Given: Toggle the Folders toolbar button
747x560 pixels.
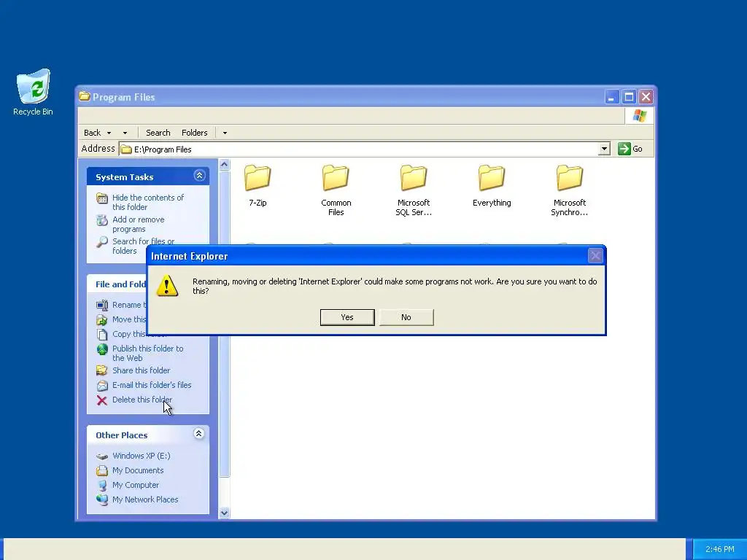Looking at the screenshot, I should click(194, 133).
